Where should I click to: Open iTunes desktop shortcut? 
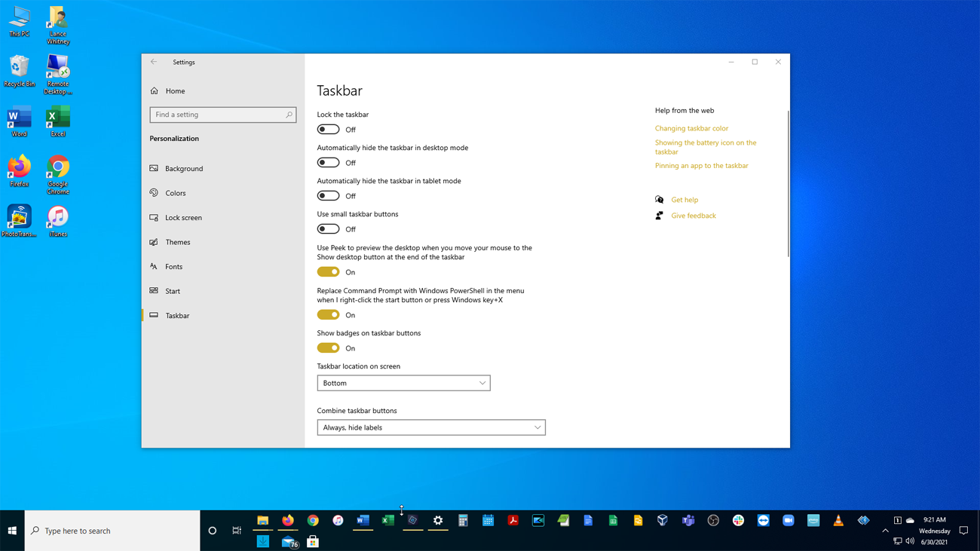click(58, 222)
